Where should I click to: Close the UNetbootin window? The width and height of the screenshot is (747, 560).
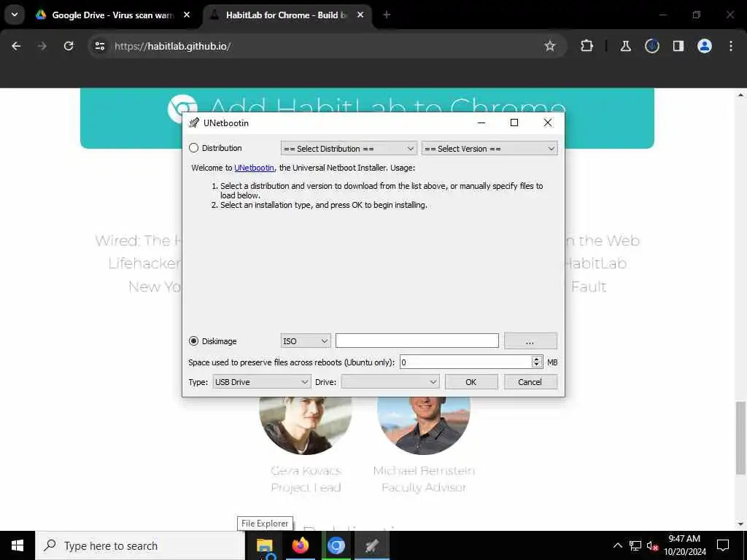pyautogui.click(x=548, y=122)
